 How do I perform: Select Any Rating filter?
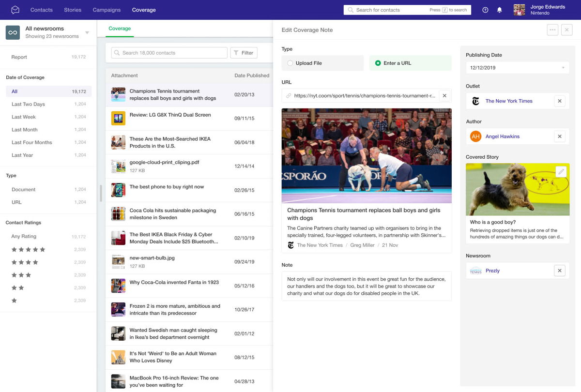[x=48, y=237]
